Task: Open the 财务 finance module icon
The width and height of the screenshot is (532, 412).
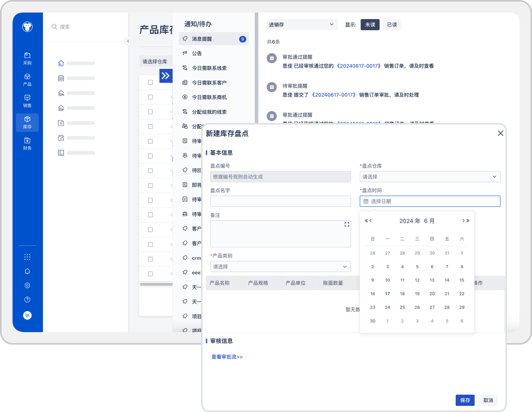Action: [27, 143]
